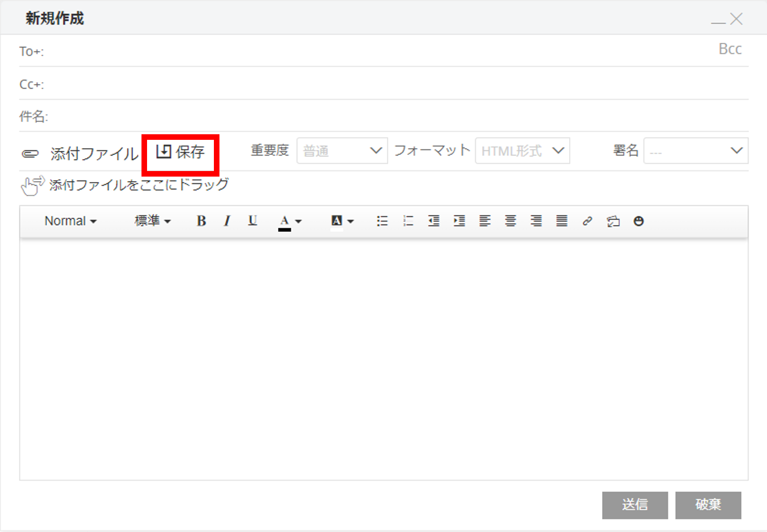Open the text color dropdown

coord(290,221)
